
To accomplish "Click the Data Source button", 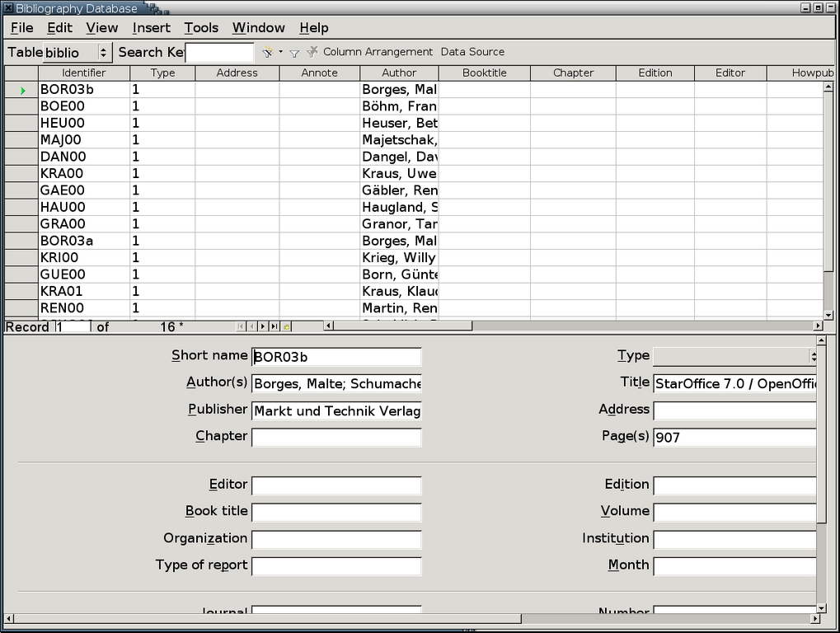I will click(x=472, y=52).
